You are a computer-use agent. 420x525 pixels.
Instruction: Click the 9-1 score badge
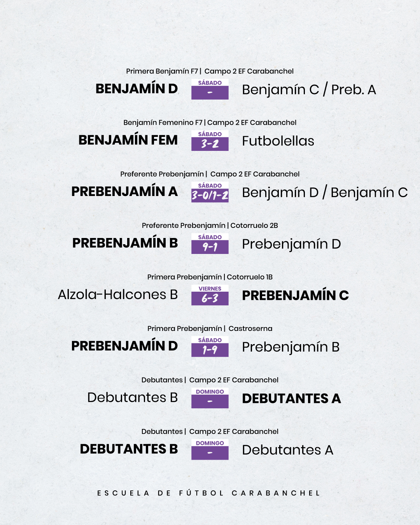[x=210, y=244]
